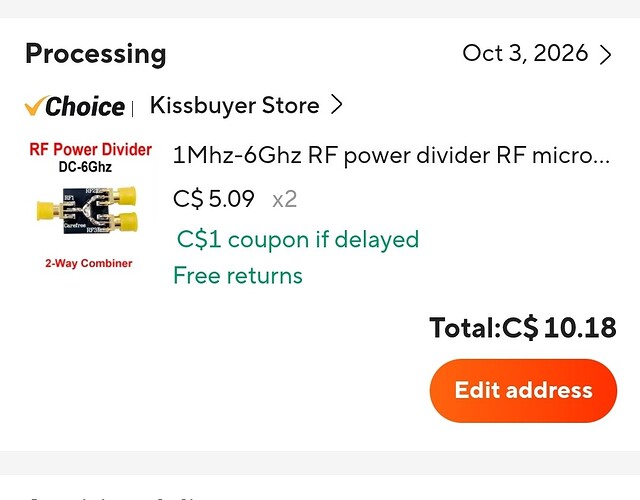View the C$1 coupon if delayed note
The image size is (640, 500).
pos(298,239)
